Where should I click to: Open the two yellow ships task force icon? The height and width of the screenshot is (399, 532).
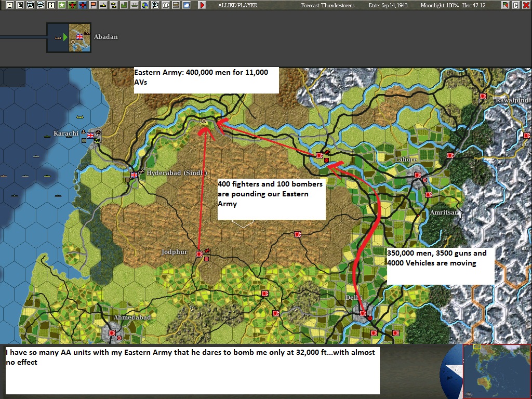pos(114,5)
